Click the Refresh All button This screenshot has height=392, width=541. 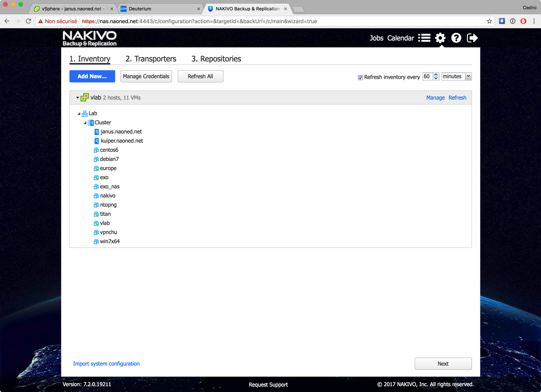coord(201,76)
